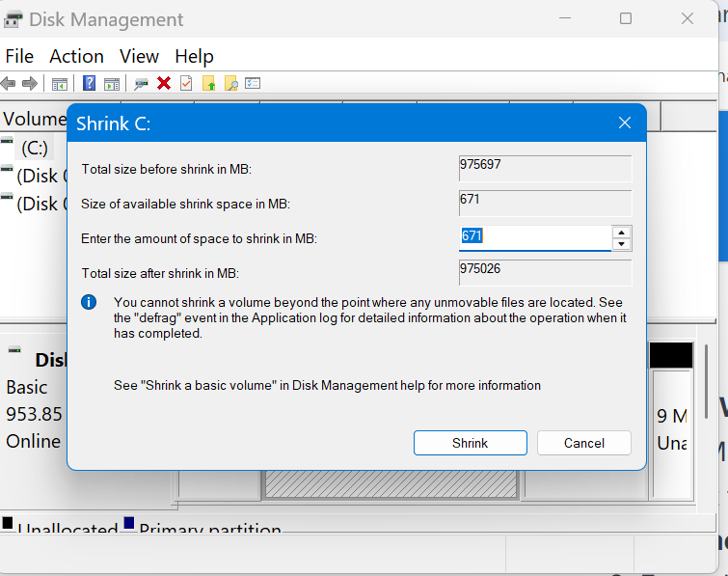
Task: Click the vertical scrollbar in disk pane
Action: [x=706, y=381]
